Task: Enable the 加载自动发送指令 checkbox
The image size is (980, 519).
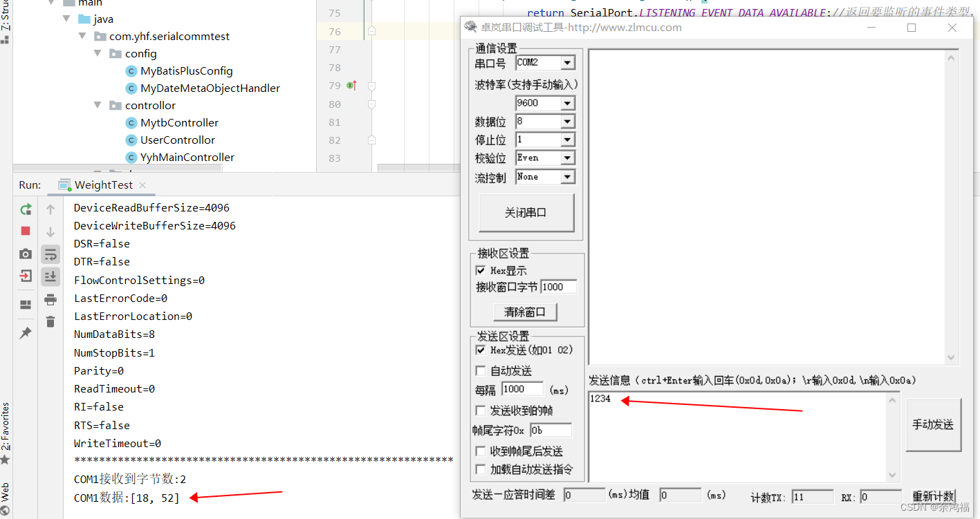Action: [x=481, y=470]
